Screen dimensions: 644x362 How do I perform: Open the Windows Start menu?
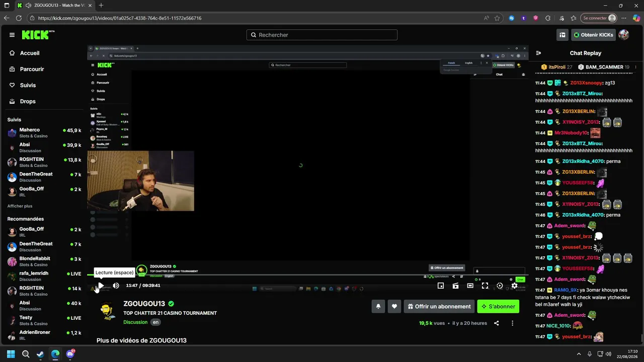pyautogui.click(x=11, y=354)
